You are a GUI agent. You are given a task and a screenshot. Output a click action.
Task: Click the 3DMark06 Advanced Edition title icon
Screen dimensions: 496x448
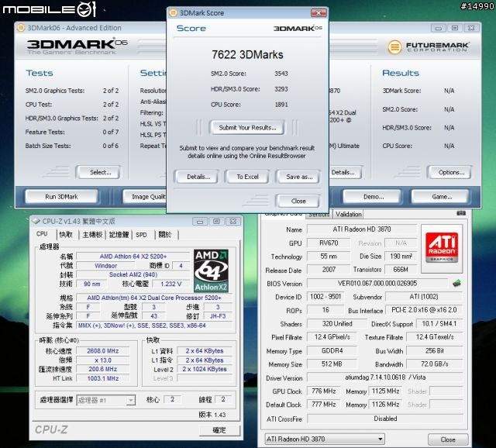click(21, 28)
